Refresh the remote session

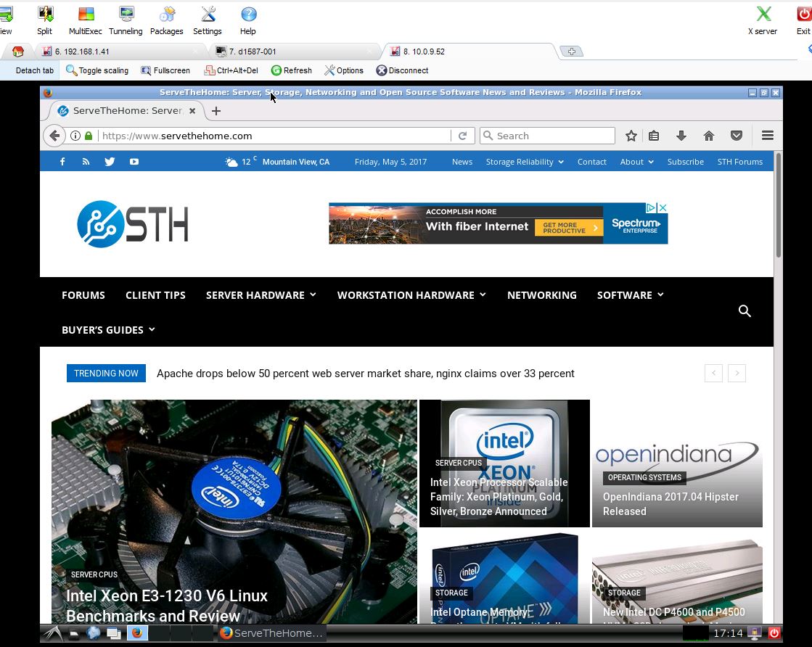292,70
